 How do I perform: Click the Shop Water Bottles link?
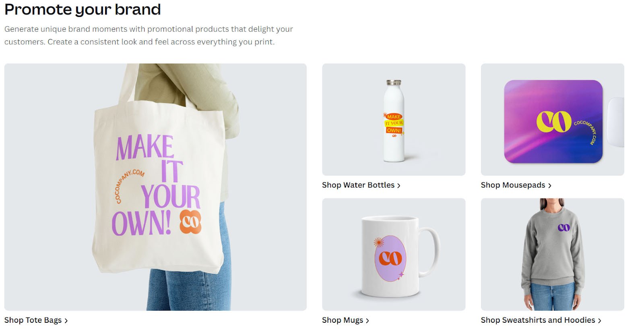click(x=361, y=185)
